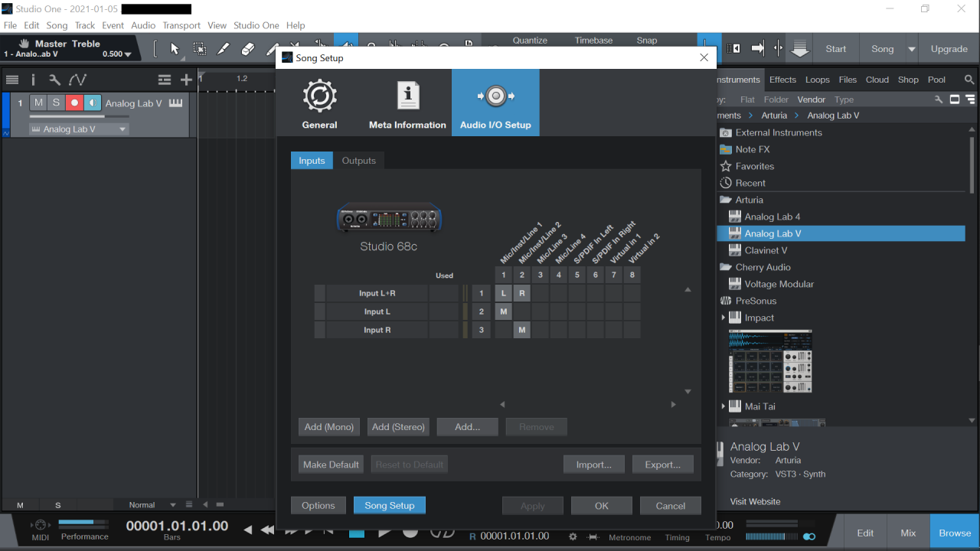This screenshot has height=551, width=980.
Task: Click the rewind transport button
Action: (x=267, y=530)
